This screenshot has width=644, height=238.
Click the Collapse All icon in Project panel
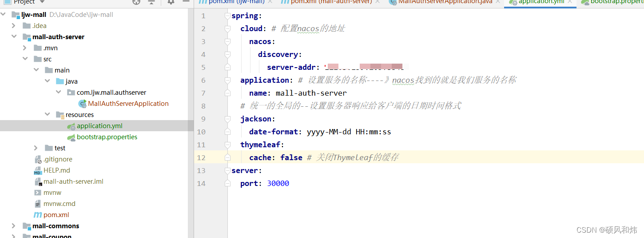pyautogui.click(x=151, y=2)
